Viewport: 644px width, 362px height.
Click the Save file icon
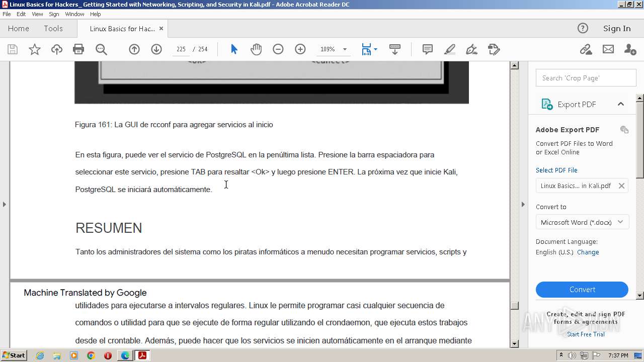pos(13,49)
